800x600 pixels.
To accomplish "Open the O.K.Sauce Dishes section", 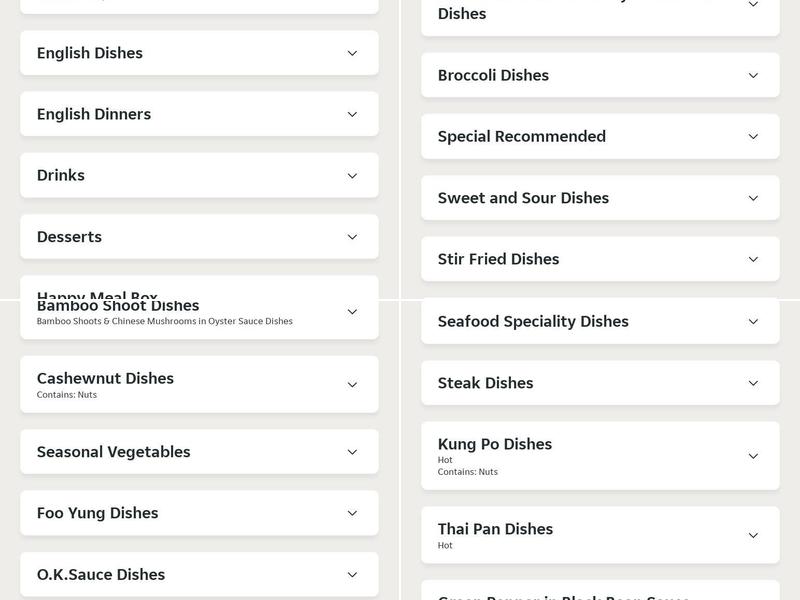I will point(200,574).
